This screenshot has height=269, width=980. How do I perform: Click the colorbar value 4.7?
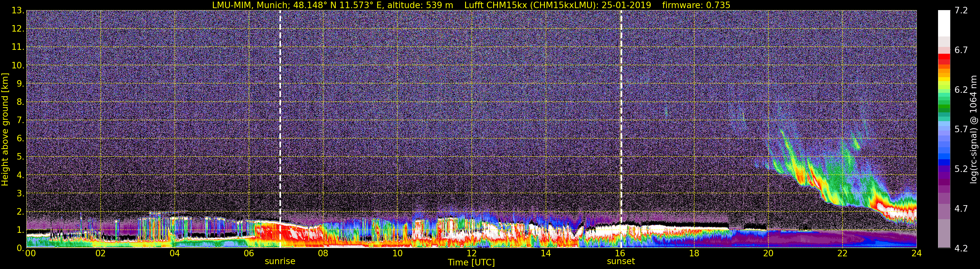[961, 209]
